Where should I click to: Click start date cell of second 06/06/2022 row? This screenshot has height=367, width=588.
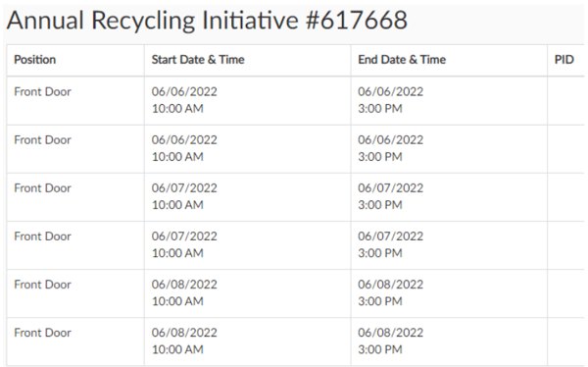coord(248,149)
